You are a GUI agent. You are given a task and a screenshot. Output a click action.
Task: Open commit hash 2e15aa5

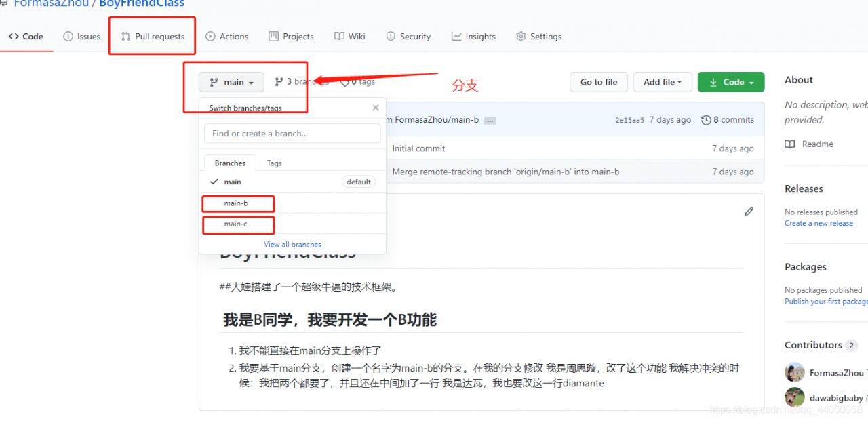[x=629, y=120]
